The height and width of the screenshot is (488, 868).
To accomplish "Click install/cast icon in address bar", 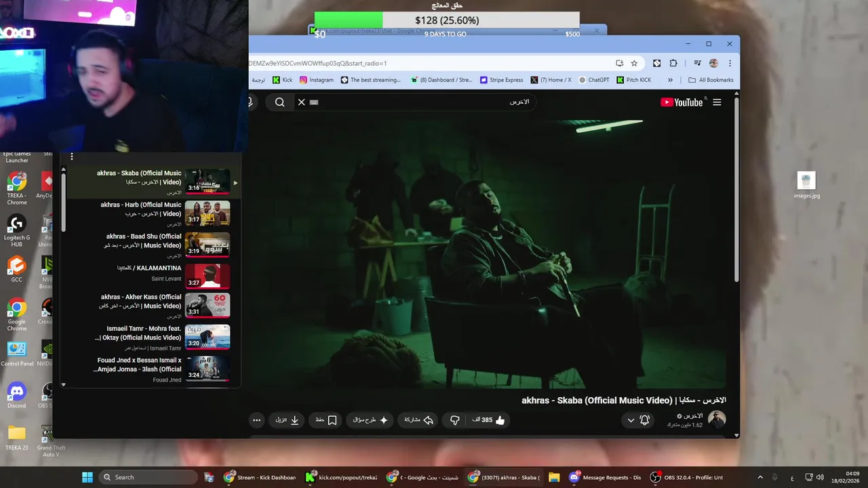I will point(619,63).
